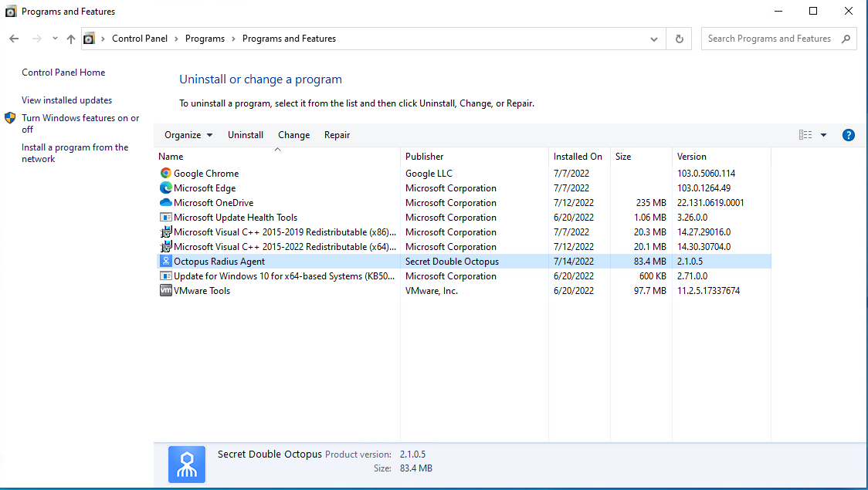Screen dimensions: 868x490
Task: Click Repair in the toolbar
Action: [337, 135]
